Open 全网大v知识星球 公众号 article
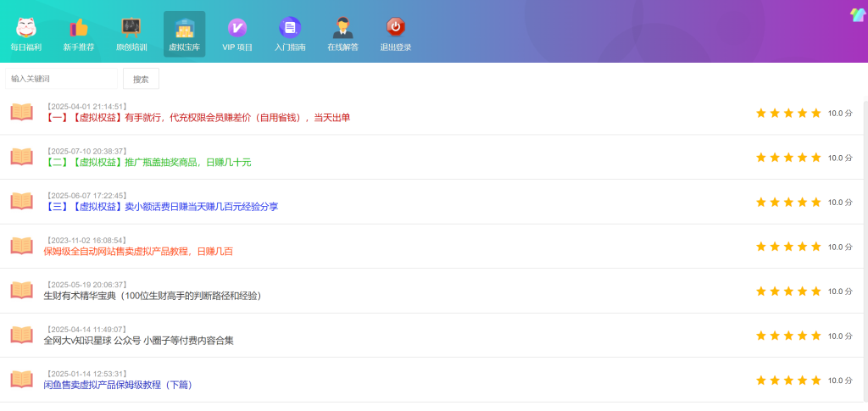 coord(139,341)
